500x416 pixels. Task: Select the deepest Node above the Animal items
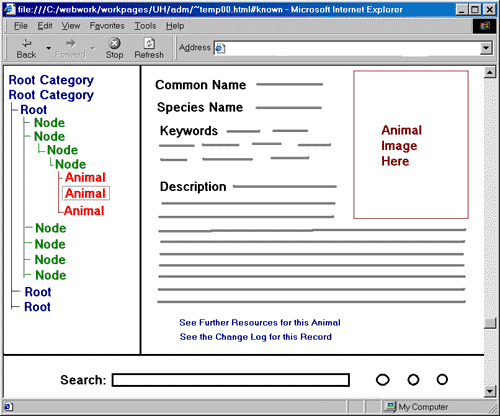point(70,164)
